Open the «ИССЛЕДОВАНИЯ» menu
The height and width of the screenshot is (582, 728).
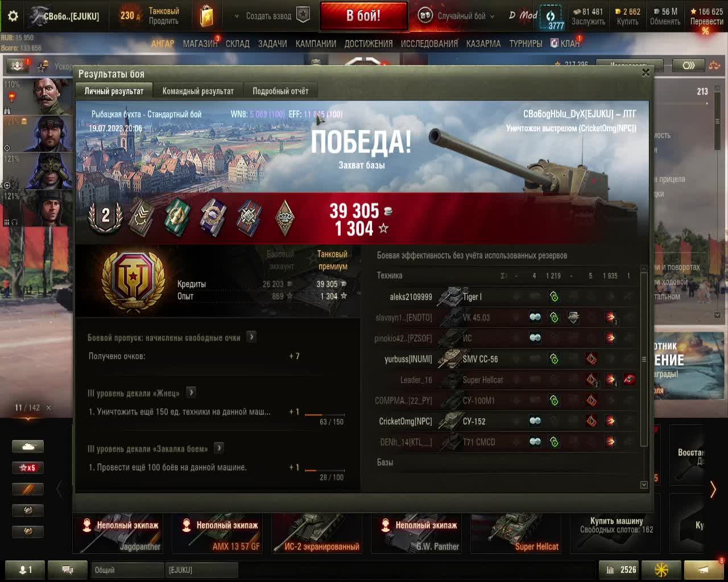(429, 43)
